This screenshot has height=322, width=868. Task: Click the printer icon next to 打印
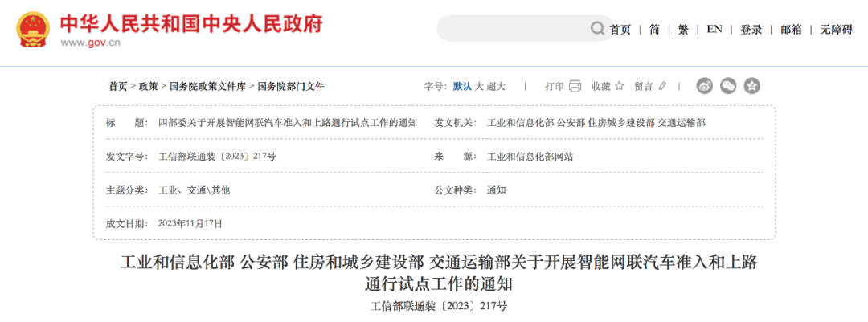tap(575, 86)
